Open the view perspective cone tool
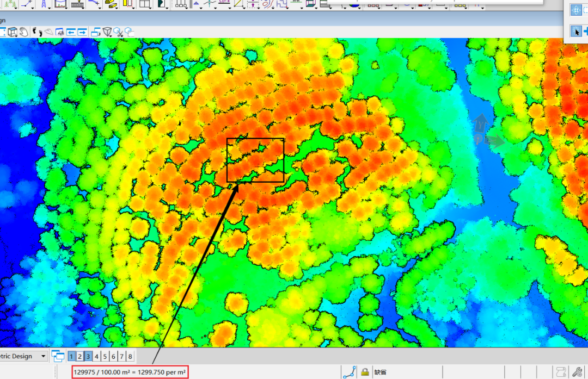Screen dimensions: 588x379 point(107,32)
